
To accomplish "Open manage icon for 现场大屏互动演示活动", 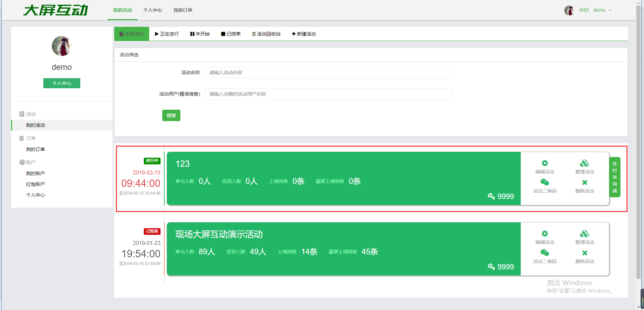I will coord(584,234).
